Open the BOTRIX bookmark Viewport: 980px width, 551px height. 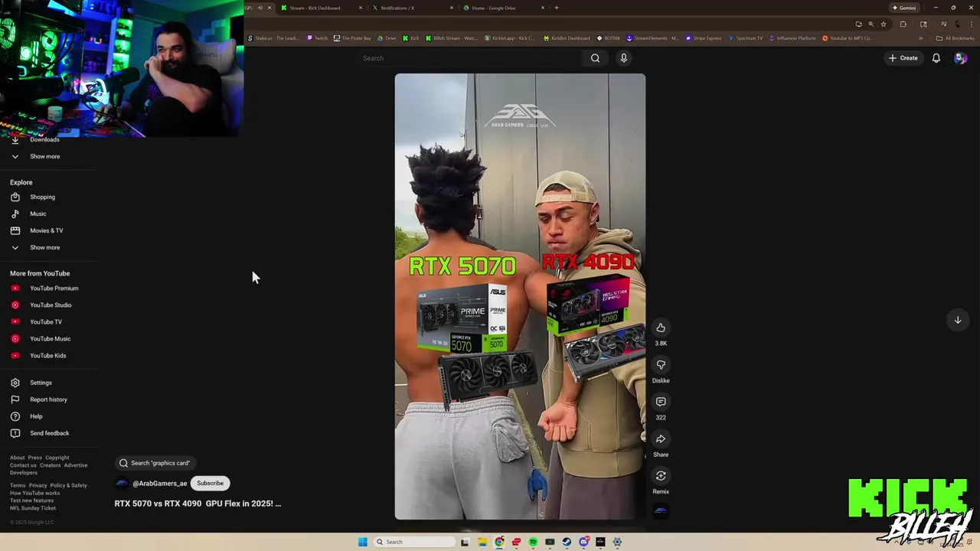point(609,38)
